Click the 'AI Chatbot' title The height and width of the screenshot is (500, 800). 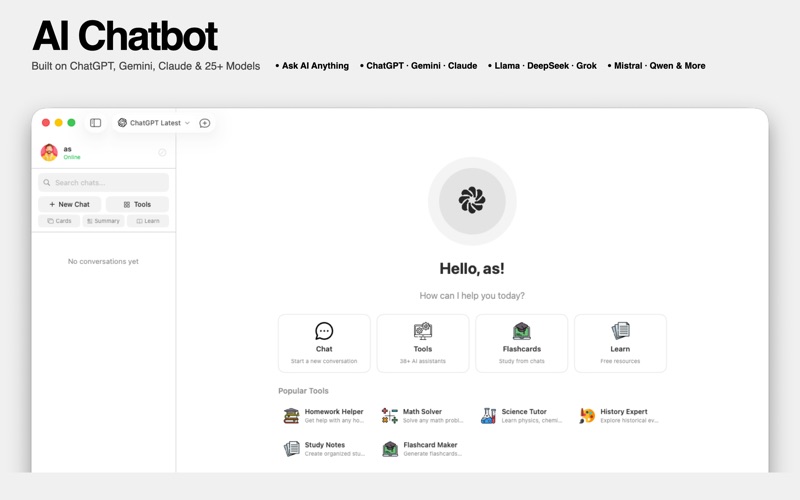[x=125, y=36]
